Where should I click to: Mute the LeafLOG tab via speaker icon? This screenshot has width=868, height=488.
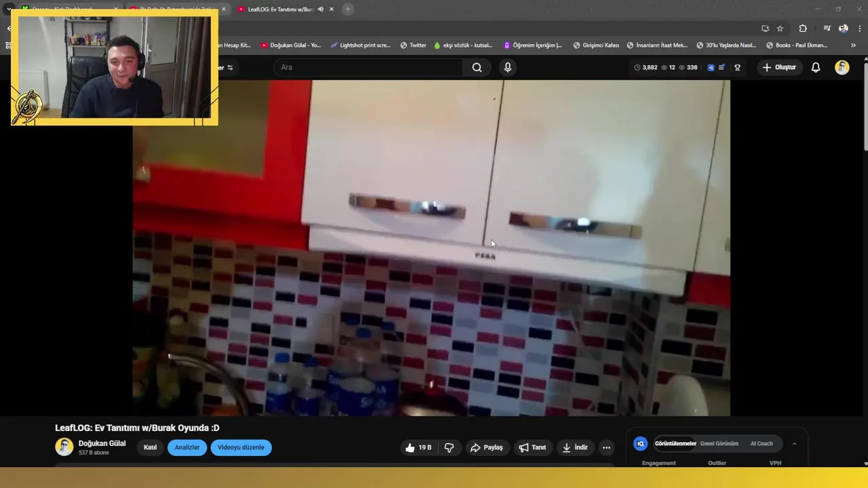pos(320,9)
